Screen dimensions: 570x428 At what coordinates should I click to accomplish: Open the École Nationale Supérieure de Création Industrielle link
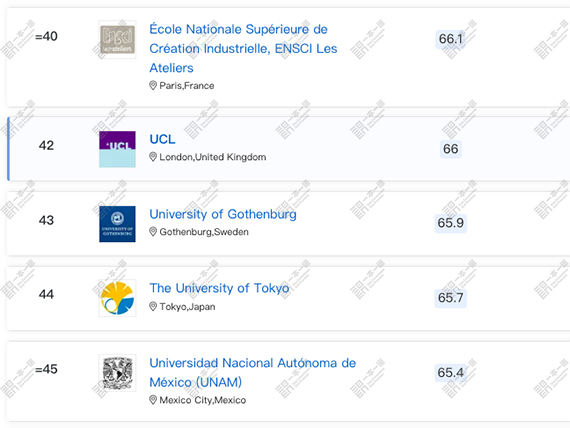click(x=243, y=48)
